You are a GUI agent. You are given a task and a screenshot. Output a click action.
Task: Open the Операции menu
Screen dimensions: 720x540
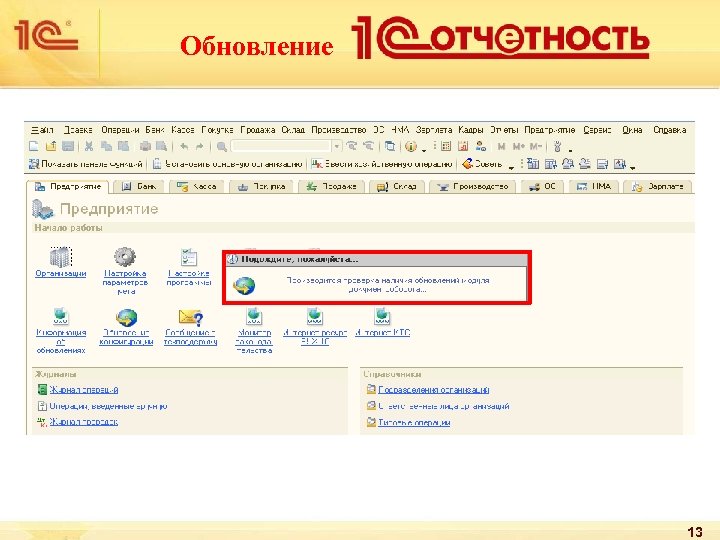coord(120,130)
